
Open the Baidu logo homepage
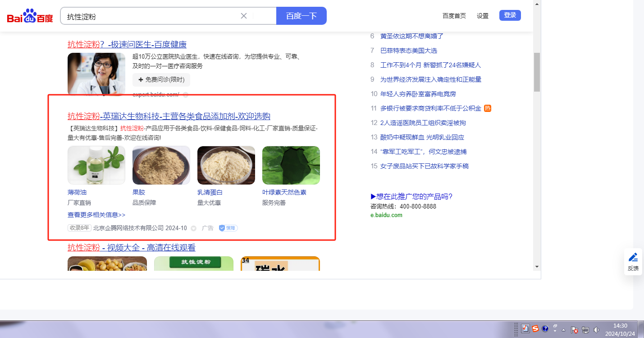coord(30,16)
